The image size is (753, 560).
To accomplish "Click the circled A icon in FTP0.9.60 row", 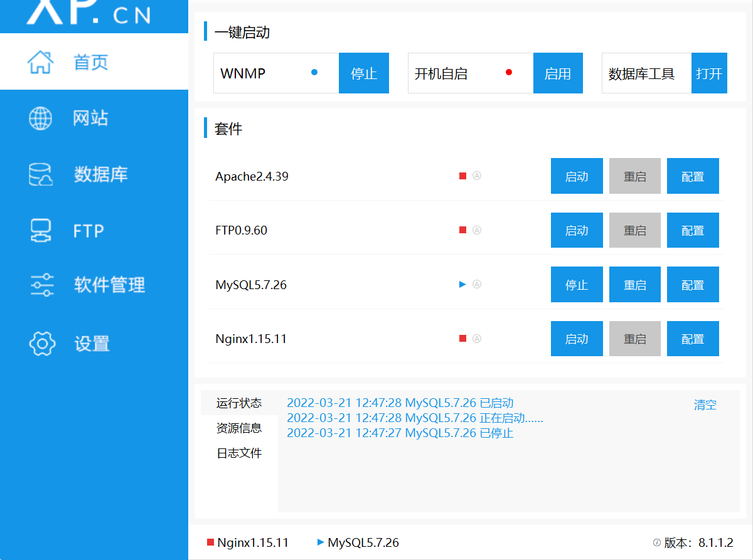I will pos(476,230).
